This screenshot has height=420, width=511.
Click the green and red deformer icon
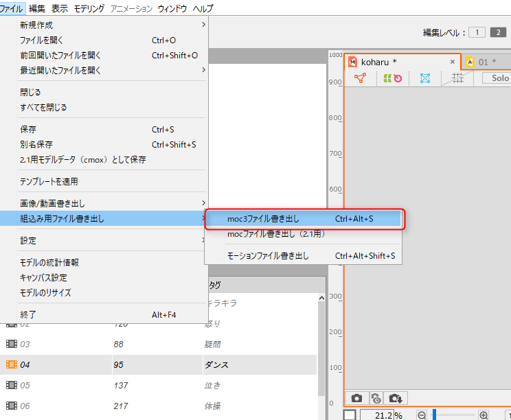pyautogui.click(x=392, y=78)
